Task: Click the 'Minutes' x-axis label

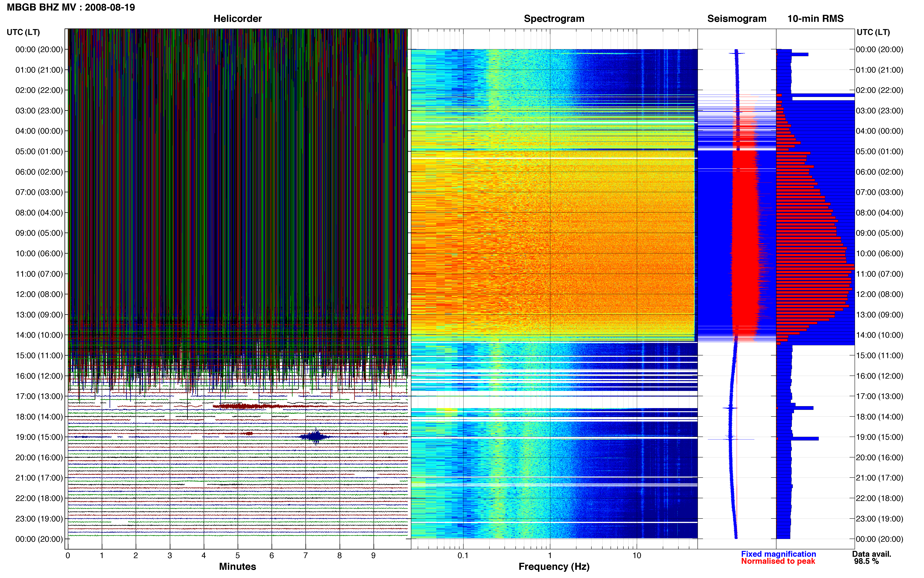Action: tap(237, 566)
